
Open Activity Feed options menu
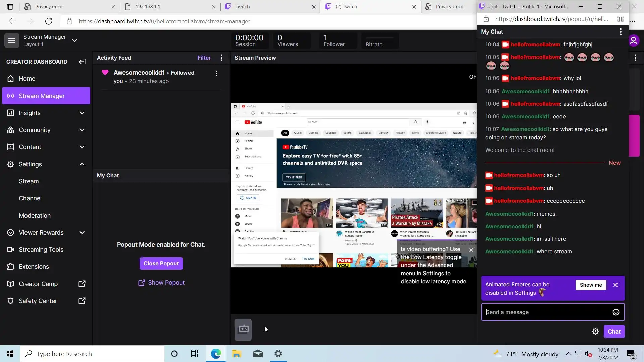221,58
